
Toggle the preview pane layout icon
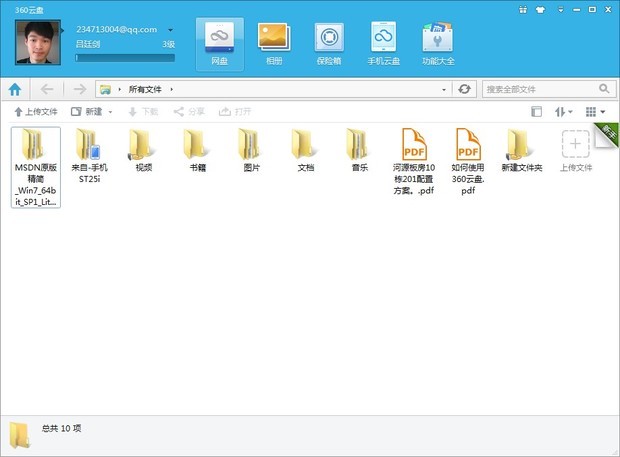click(x=537, y=112)
